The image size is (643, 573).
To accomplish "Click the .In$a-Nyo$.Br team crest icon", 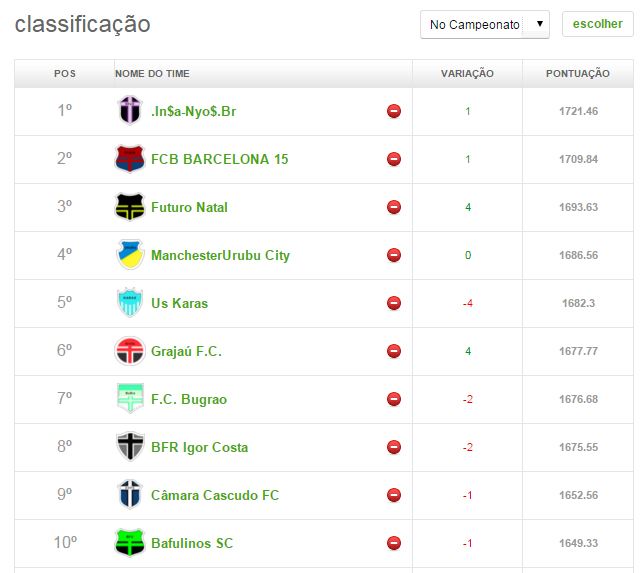I will (x=130, y=111).
